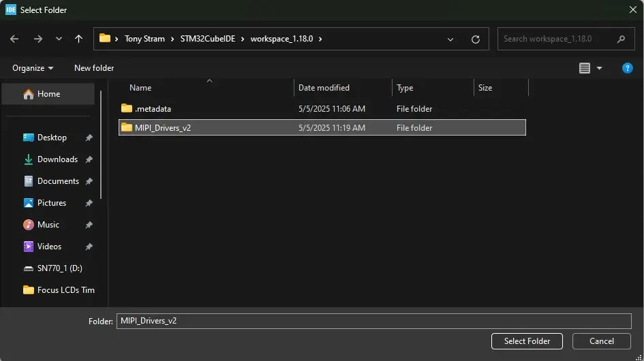644x361 pixels.
Task: Open the Music library in sidebar
Action: pyautogui.click(x=48, y=225)
